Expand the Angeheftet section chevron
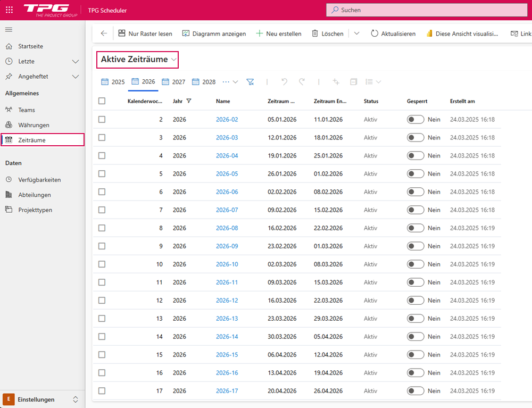532x408 pixels. [x=76, y=77]
